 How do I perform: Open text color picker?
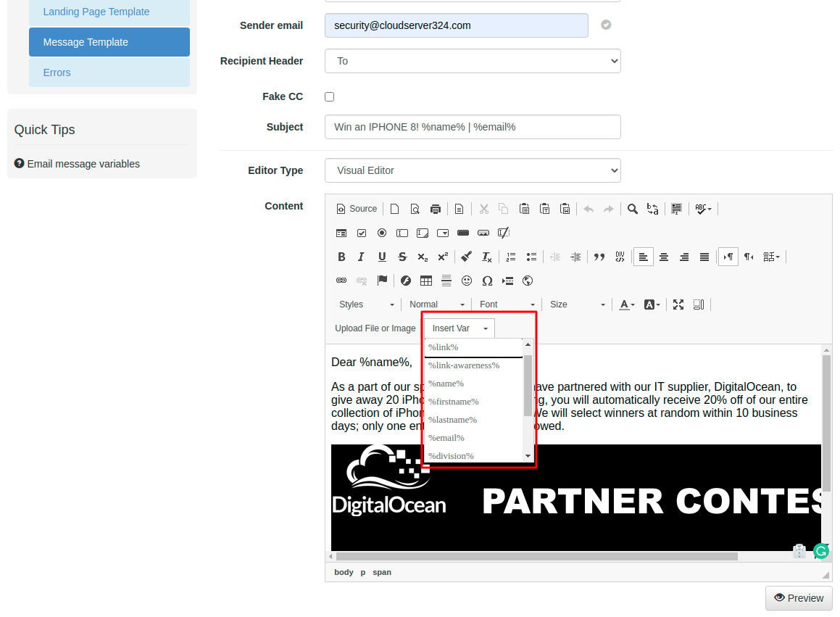(627, 305)
